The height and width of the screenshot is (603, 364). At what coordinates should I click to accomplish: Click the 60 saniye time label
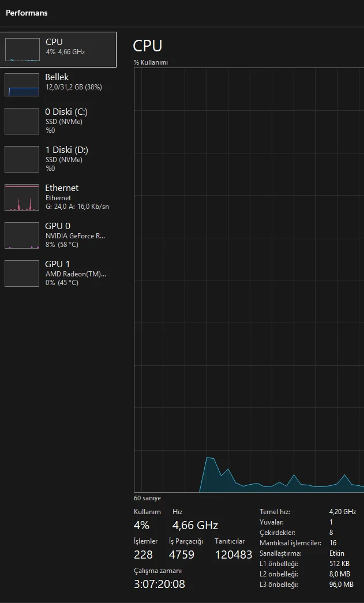tap(147, 498)
